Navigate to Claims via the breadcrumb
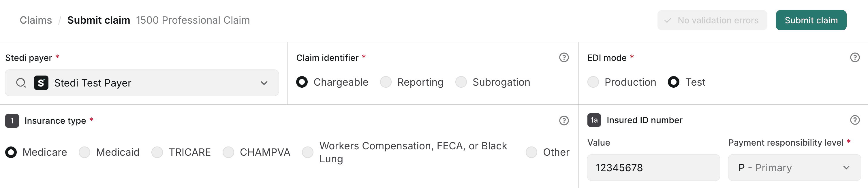The width and height of the screenshot is (868, 188). [x=36, y=20]
